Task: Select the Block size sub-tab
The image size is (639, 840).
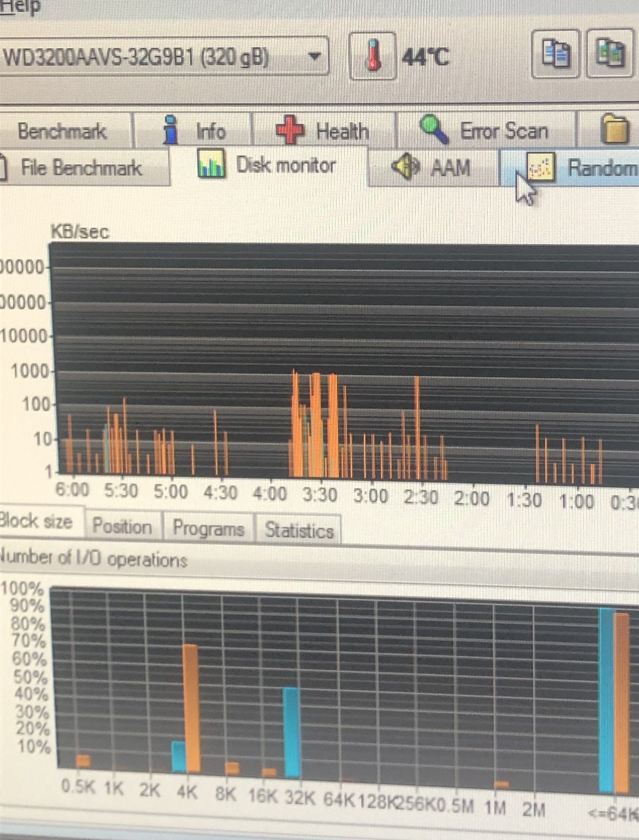Action: 36,521
